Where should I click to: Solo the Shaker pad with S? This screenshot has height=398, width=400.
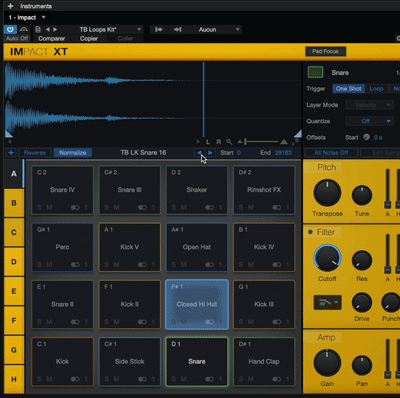coord(174,207)
